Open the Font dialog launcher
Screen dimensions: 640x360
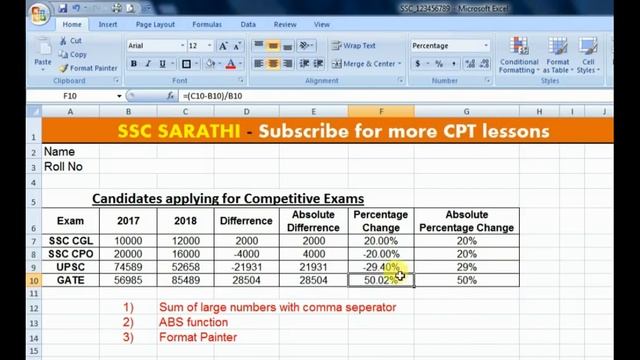pyautogui.click(x=241, y=81)
